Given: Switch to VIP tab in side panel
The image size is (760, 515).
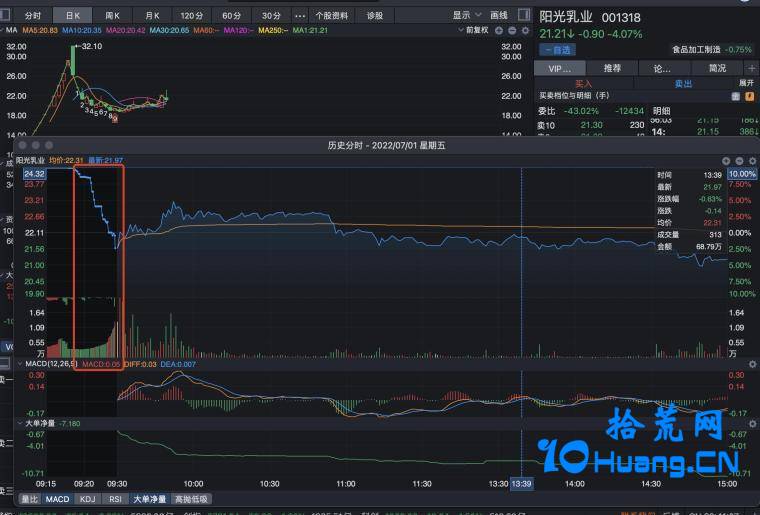Looking at the screenshot, I should click(x=559, y=68).
